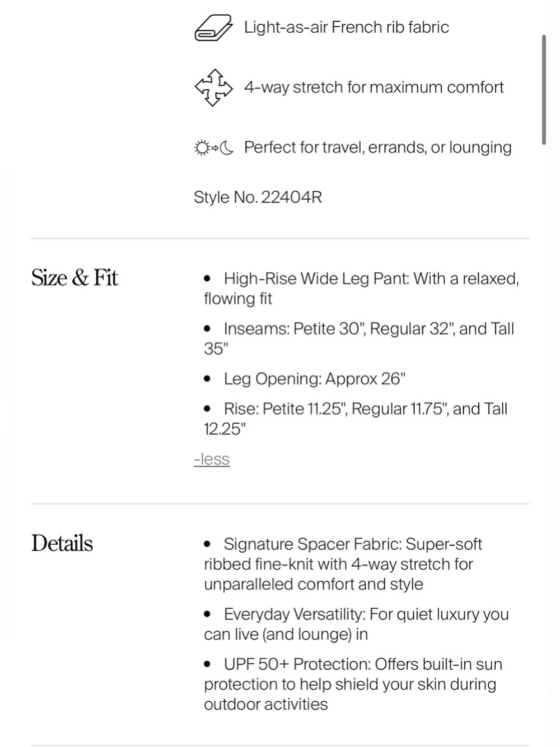Click the Inseams measurement bullet
The image size is (560, 747).
(x=359, y=338)
